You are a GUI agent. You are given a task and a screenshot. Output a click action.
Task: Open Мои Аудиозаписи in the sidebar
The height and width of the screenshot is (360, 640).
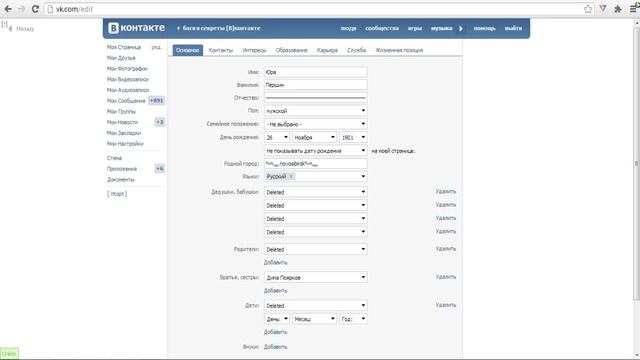click(128, 90)
